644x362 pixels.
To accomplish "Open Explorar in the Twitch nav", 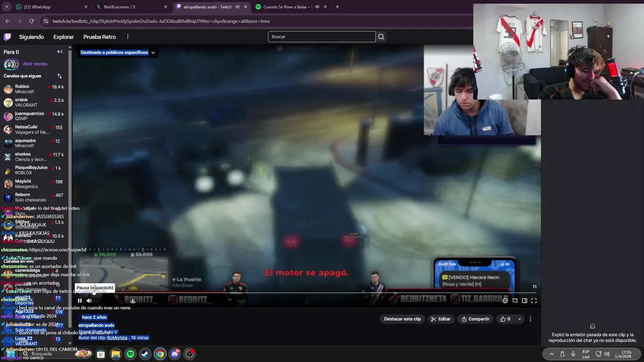I will [x=63, y=37].
